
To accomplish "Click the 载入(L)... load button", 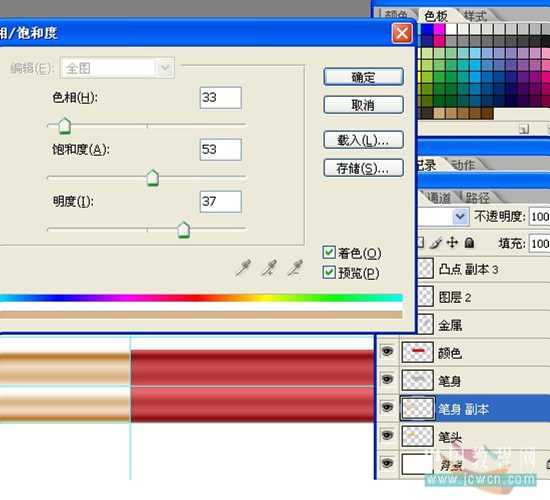I will pyautogui.click(x=363, y=140).
